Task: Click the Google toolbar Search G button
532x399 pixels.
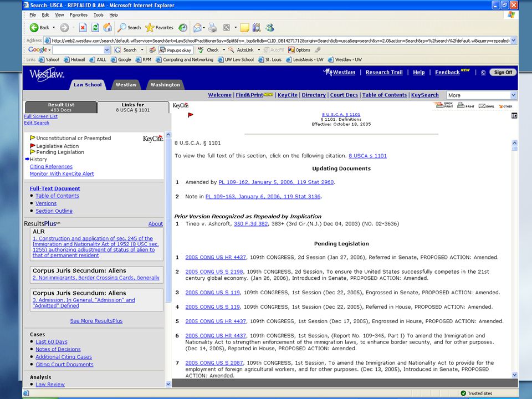Action: coord(125,50)
